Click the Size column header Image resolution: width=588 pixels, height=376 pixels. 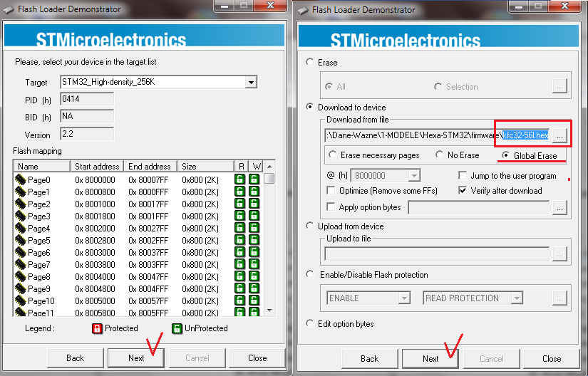click(x=205, y=166)
